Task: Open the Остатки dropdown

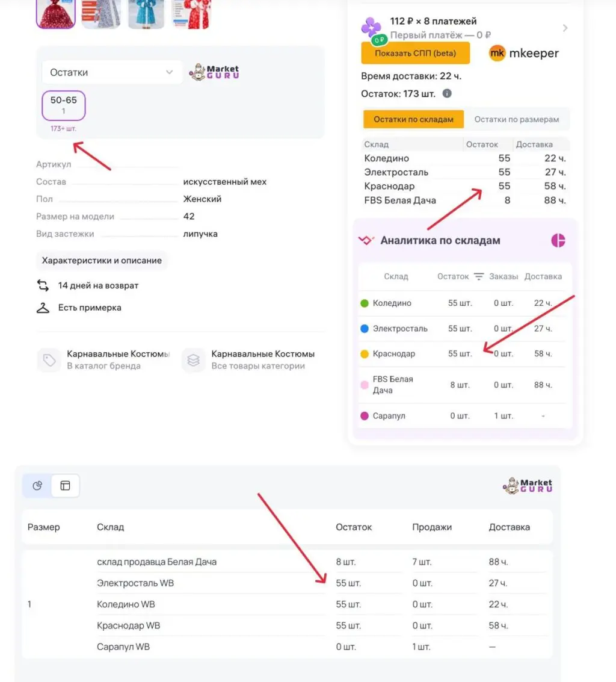Action: coord(112,72)
